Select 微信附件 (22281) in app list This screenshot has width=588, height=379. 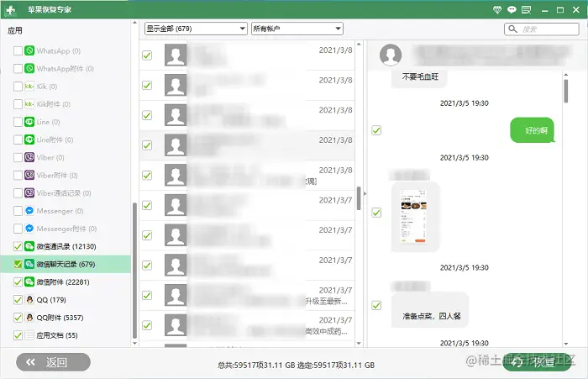click(66, 282)
